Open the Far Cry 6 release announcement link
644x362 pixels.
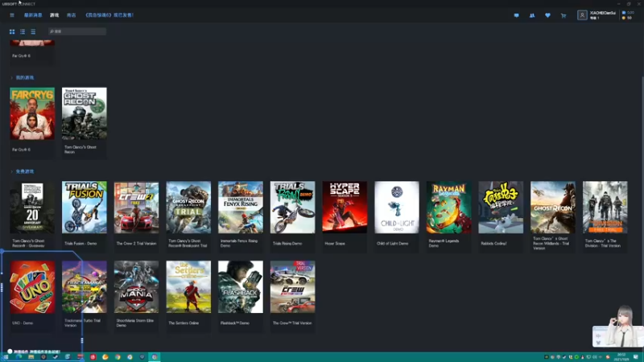(109, 15)
